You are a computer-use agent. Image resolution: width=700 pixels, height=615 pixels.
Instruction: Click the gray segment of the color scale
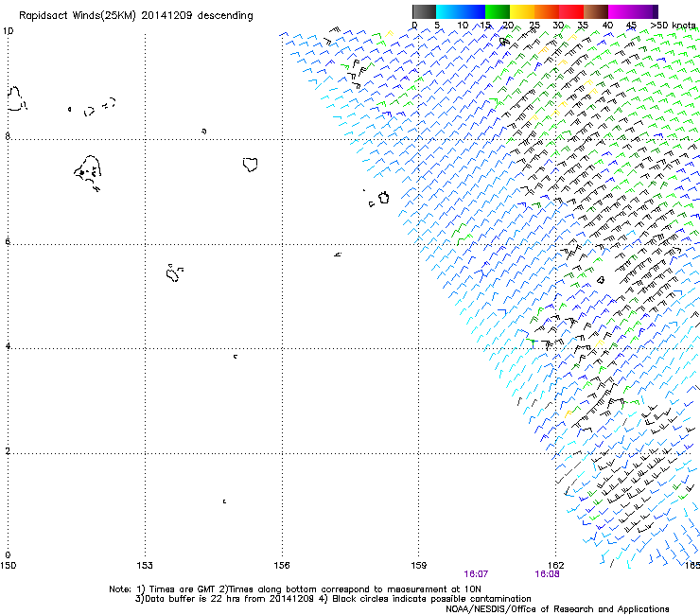click(424, 11)
